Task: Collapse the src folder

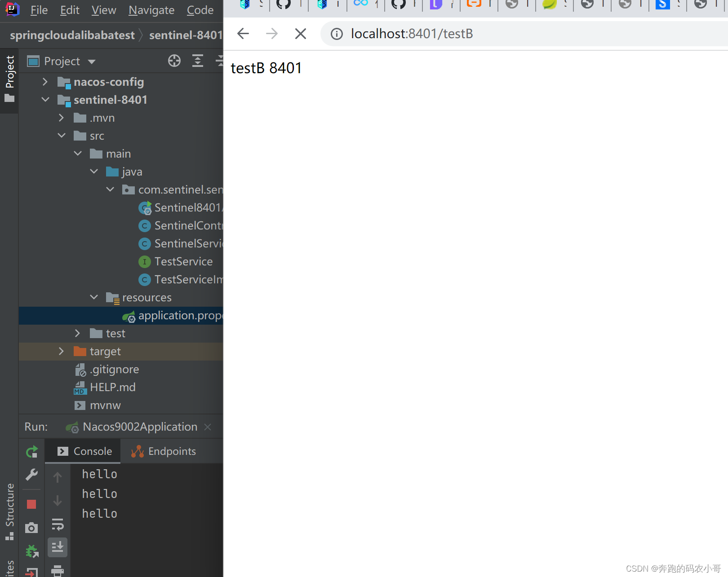Action: click(x=61, y=136)
